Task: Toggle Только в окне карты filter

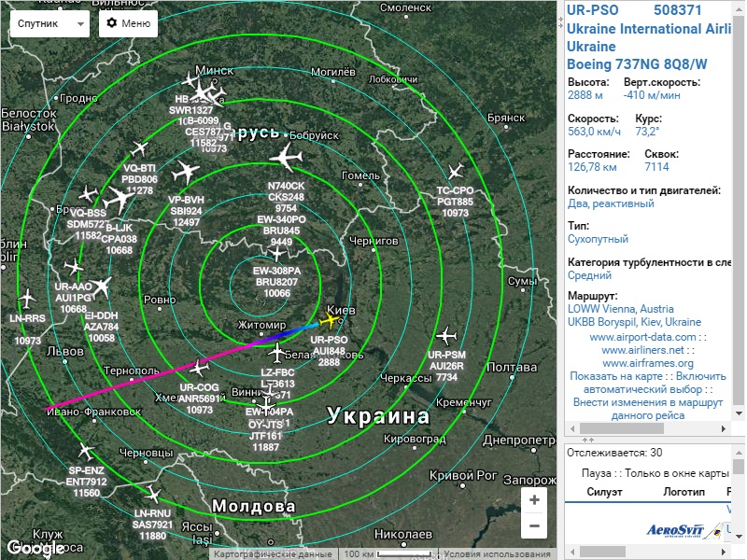Action: click(680, 473)
